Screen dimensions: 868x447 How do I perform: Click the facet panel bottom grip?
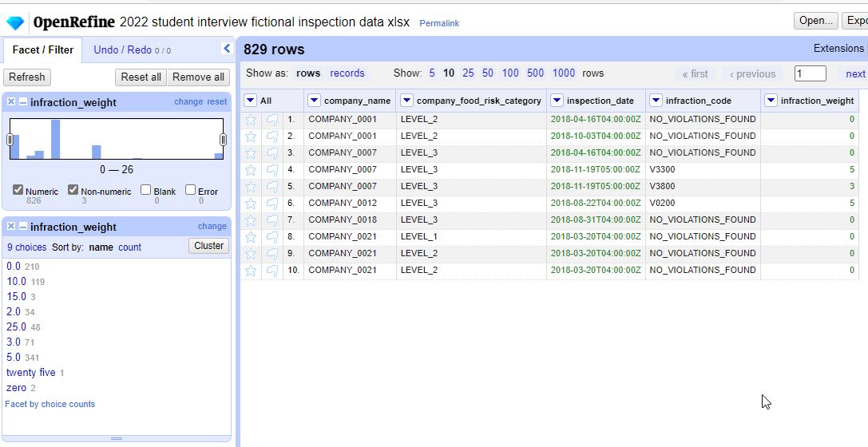117,439
